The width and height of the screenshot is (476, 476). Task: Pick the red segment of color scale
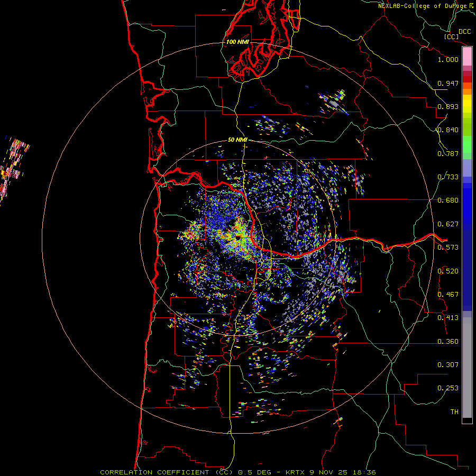pos(467,79)
